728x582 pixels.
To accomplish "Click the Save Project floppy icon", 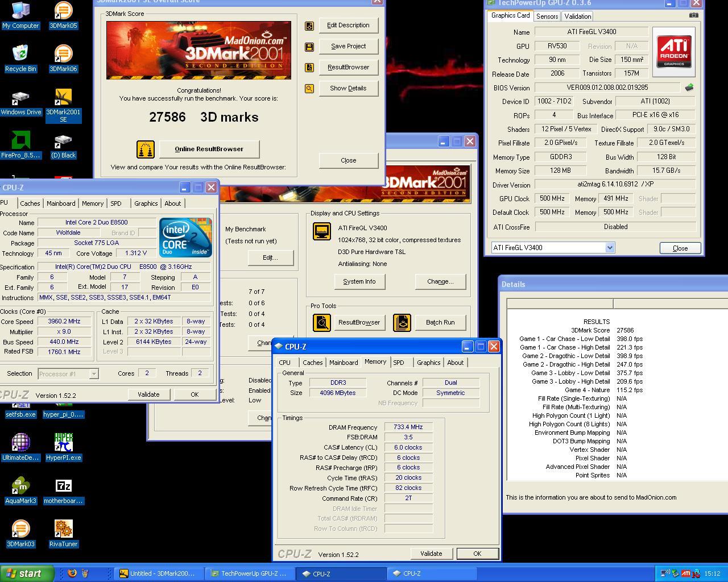I will pyautogui.click(x=309, y=47).
